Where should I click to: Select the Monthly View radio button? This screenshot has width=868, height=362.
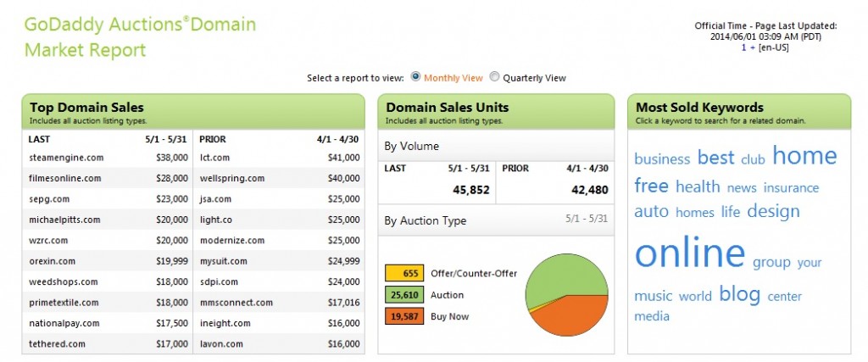pyautogui.click(x=415, y=77)
